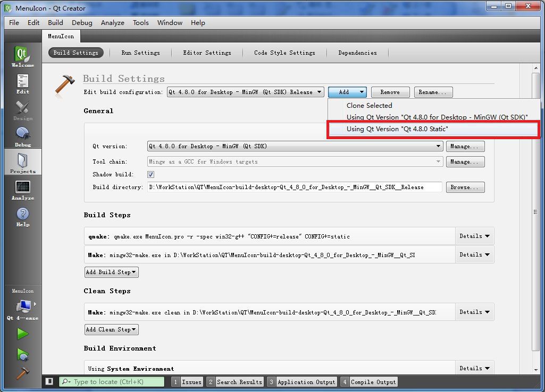Switch to Run Settings tab
Screen dimensions: 545x392
coord(141,53)
